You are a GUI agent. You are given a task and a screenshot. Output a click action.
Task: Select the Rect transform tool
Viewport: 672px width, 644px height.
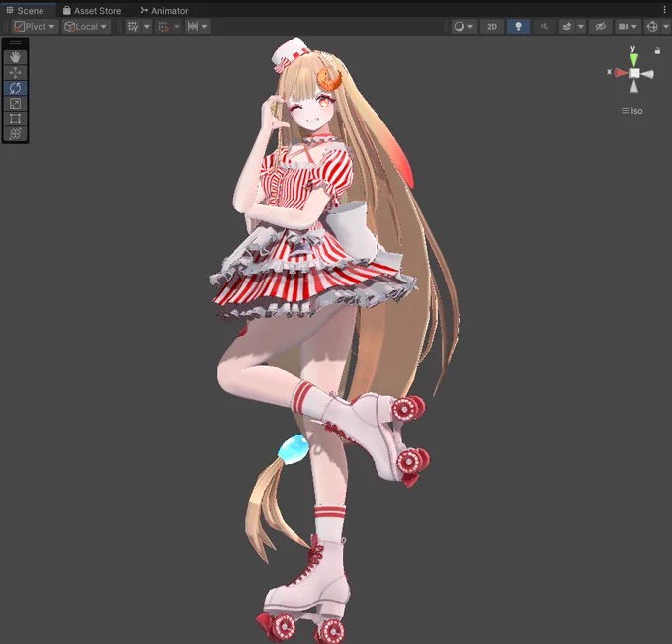(x=15, y=119)
